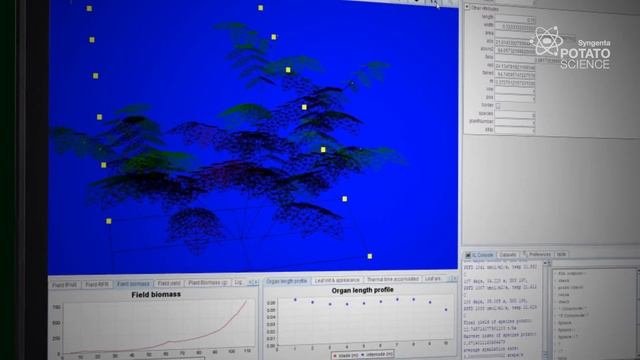Select the Organ length profile tab
The image size is (640, 360).
point(287,281)
